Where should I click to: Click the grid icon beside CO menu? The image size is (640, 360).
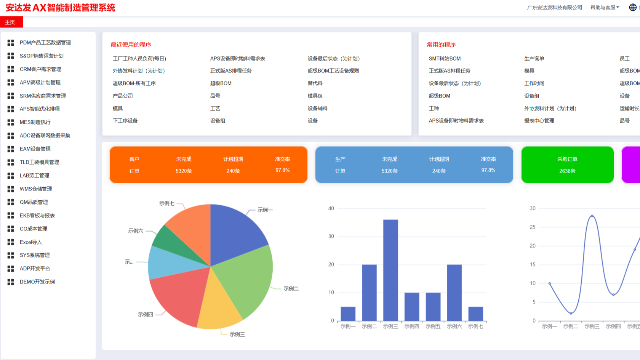pyautogui.click(x=11, y=229)
